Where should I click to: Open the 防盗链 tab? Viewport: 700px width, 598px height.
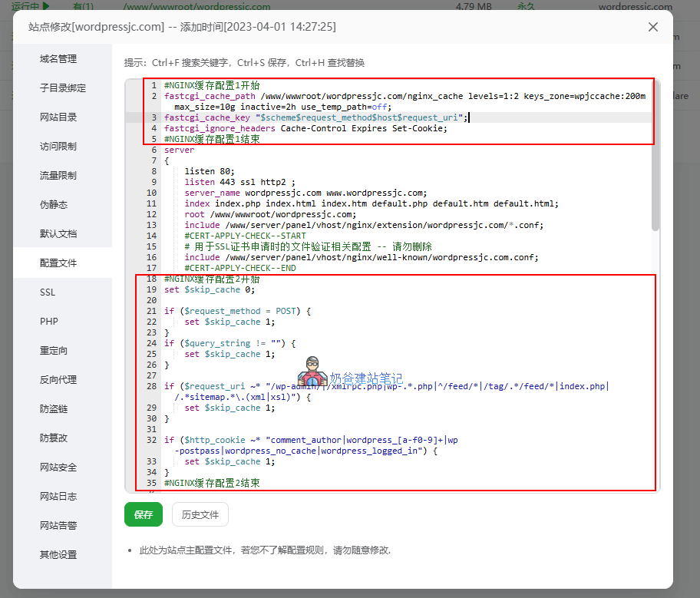[54, 409]
